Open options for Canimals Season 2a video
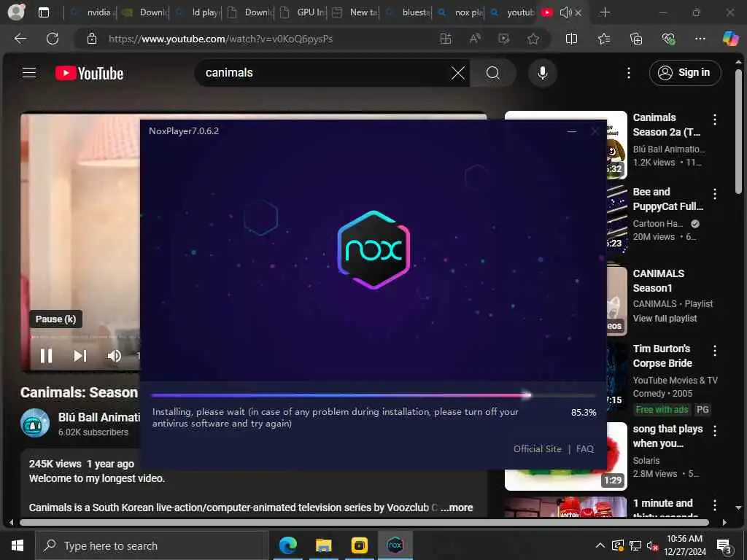This screenshot has width=747, height=560. tap(714, 119)
